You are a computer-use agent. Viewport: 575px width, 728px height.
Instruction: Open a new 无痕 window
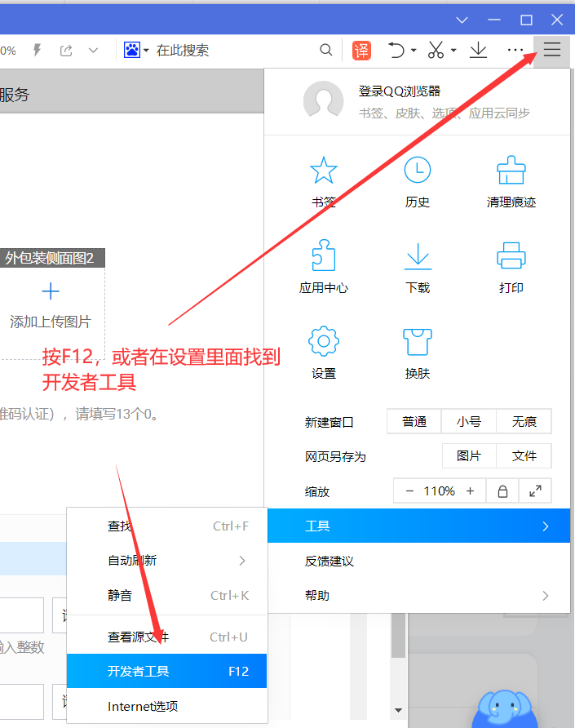tap(524, 422)
